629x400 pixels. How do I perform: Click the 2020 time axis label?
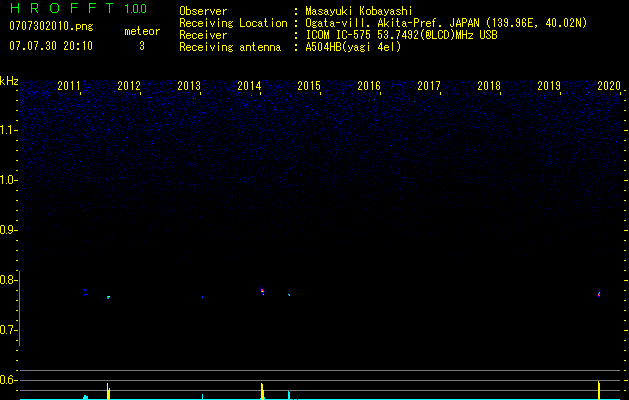[609, 86]
